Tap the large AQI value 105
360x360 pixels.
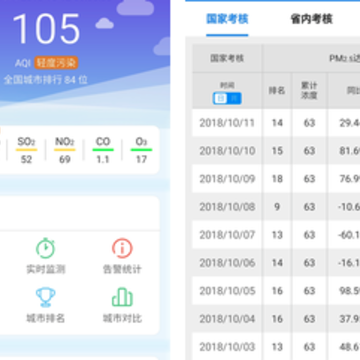point(46,29)
